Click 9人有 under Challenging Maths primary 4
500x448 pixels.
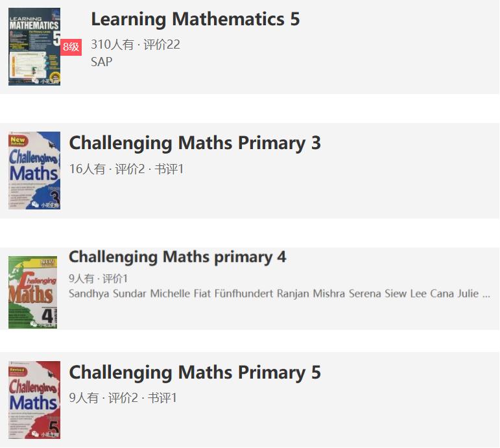coord(81,279)
